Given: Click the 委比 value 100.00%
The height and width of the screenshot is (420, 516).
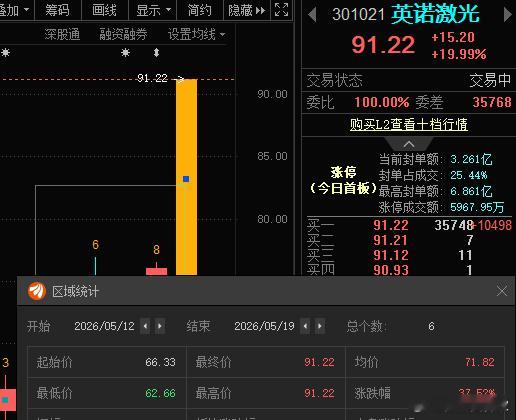Looking at the screenshot, I should [382, 102].
